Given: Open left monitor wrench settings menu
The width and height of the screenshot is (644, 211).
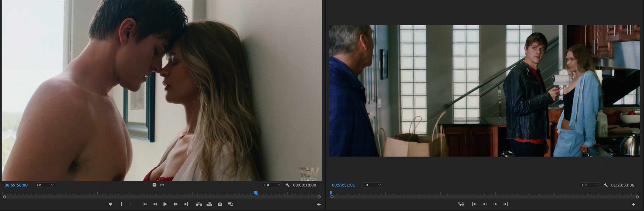Looking at the screenshot, I should (x=287, y=185).
